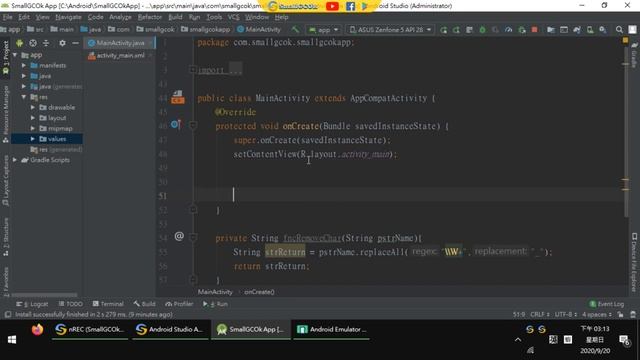The height and width of the screenshot is (360, 640).
Task: Click the scroll-from-source target icon
Action: (x=33, y=43)
